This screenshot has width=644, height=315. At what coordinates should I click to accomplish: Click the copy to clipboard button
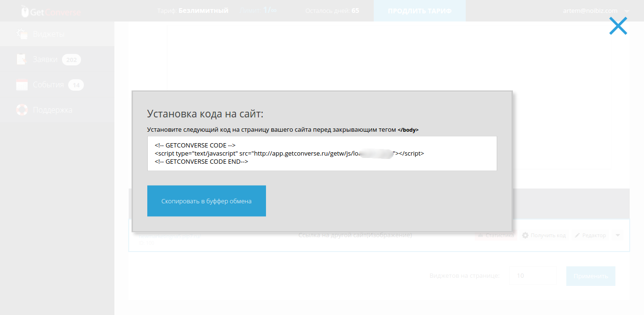pos(206,201)
